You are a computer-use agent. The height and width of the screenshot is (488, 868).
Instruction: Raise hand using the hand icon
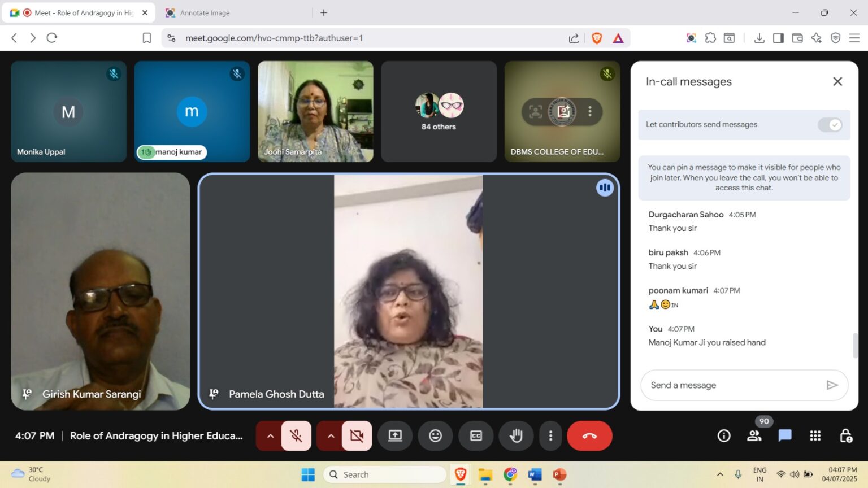[x=516, y=436]
